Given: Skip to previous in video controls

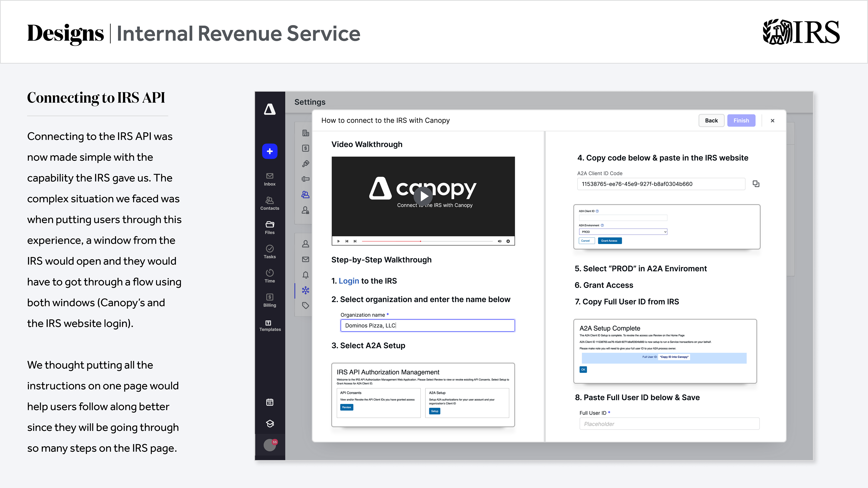Looking at the screenshot, I should 347,241.
